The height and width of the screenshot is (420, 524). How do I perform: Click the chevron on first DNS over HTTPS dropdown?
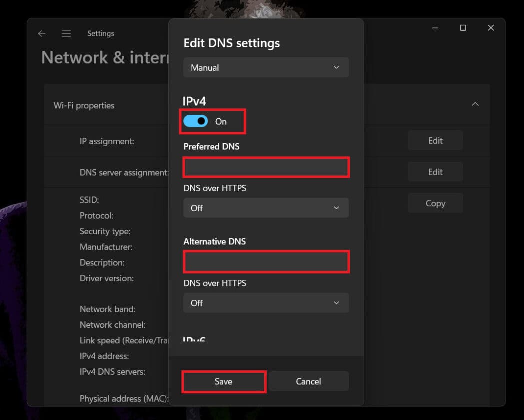(337, 208)
